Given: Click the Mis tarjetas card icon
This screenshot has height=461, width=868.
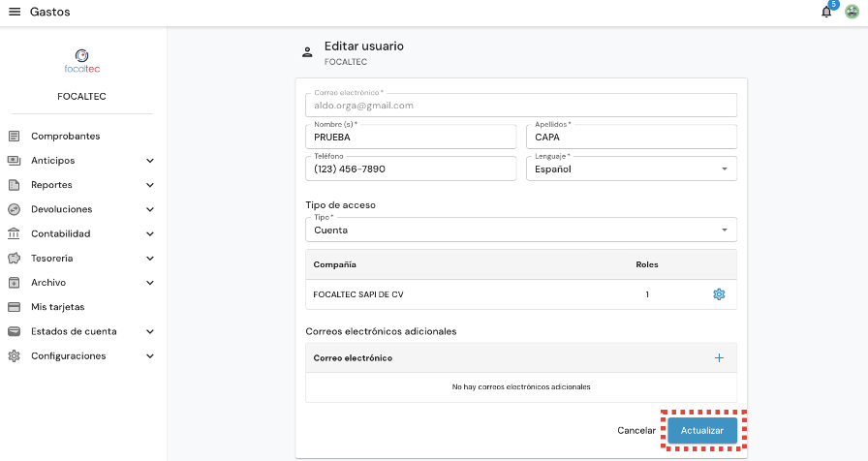Looking at the screenshot, I should pyautogui.click(x=14, y=307).
